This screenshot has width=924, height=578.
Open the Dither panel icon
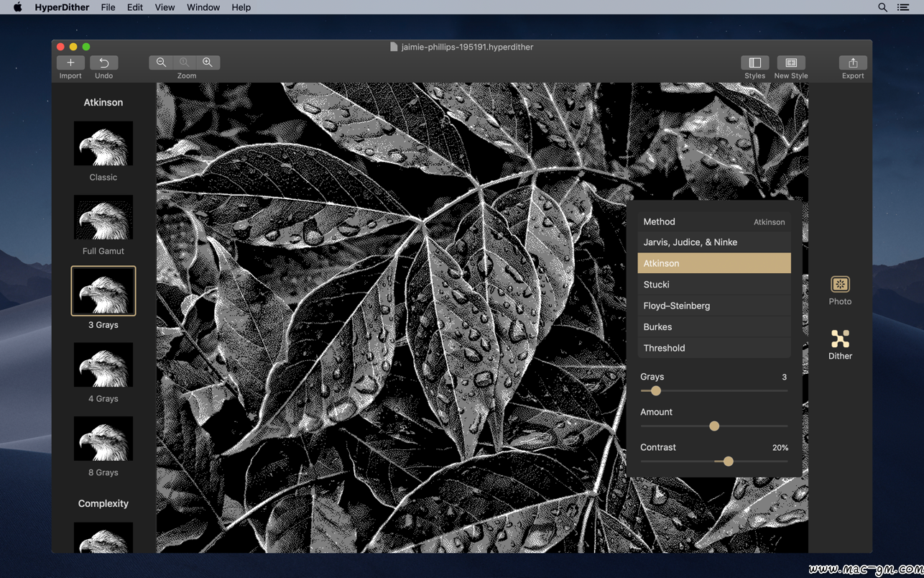[840, 339]
